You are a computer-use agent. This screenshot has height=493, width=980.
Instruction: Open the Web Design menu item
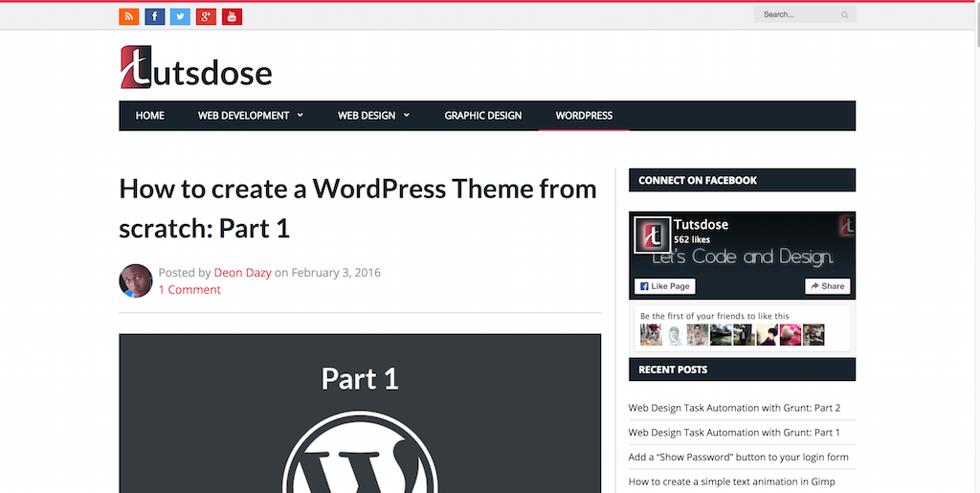(x=367, y=116)
